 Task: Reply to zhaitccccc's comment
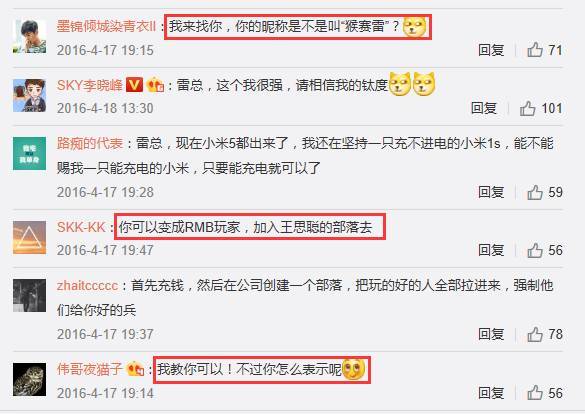[x=491, y=334]
